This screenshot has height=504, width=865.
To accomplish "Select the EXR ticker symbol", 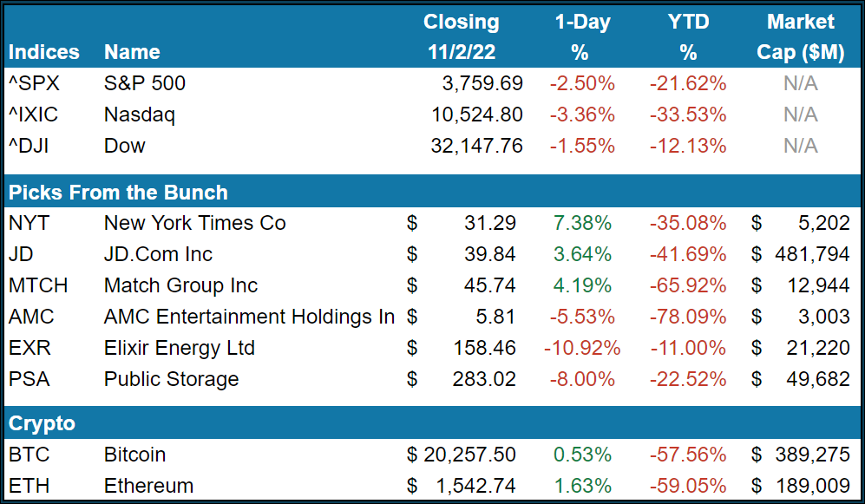I will pyautogui.click(x=29, y=348).
